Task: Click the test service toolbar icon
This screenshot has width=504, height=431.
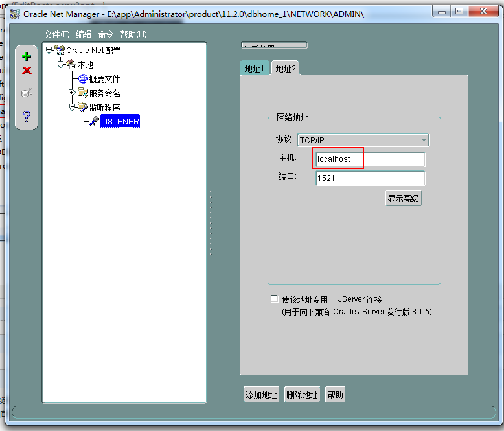Action: point(27,93)
